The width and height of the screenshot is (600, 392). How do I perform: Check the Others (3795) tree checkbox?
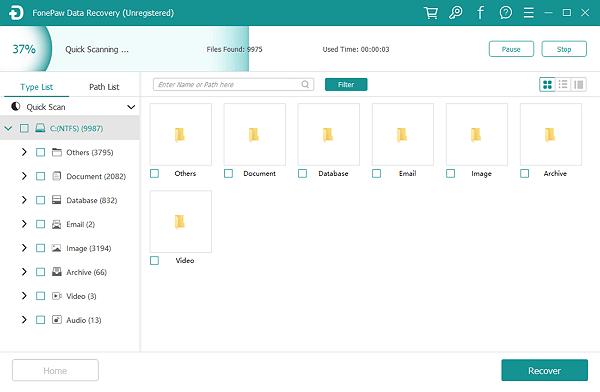coord(40,152)
